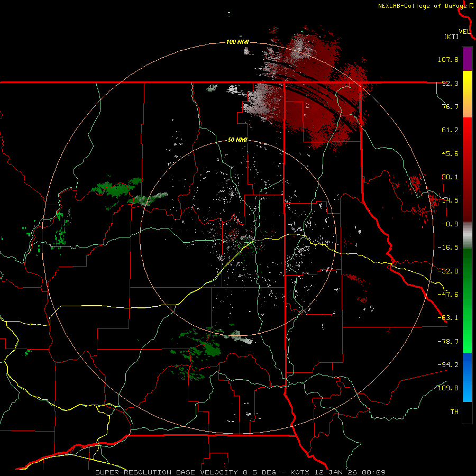Click the -32.0 velocity scale value

(x=448, y=271)
